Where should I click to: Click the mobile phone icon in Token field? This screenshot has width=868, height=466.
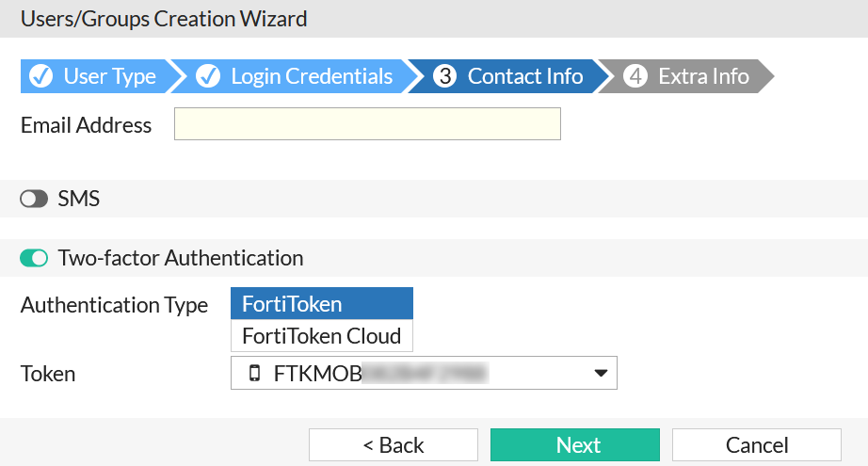pos(254,374)
